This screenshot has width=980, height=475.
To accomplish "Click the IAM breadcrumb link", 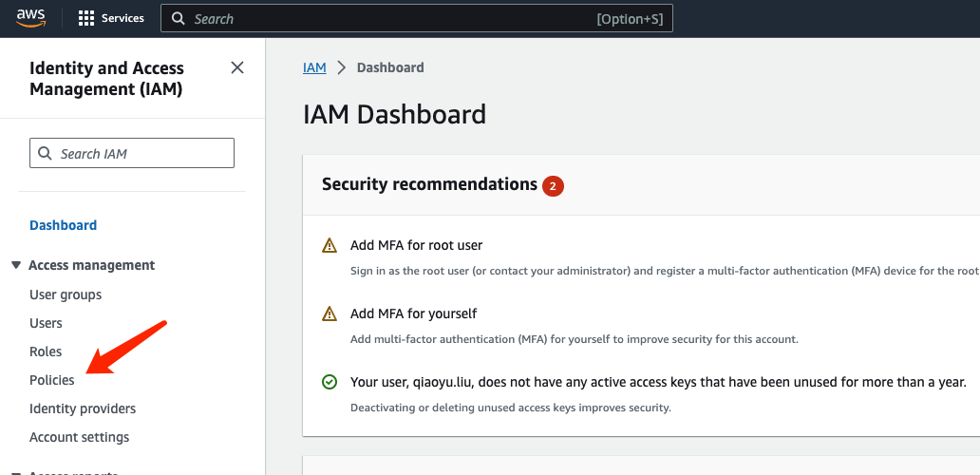I will pos(314,67).
